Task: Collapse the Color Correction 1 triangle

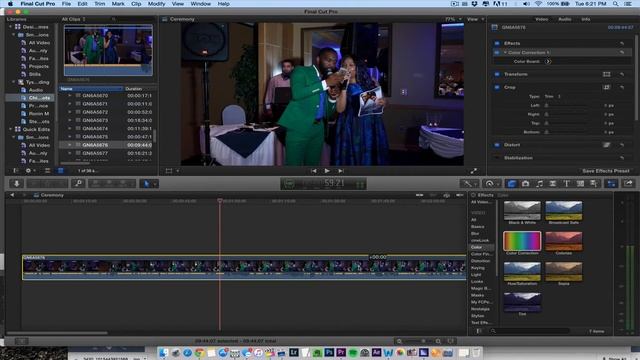Action: tap(505, 53)
